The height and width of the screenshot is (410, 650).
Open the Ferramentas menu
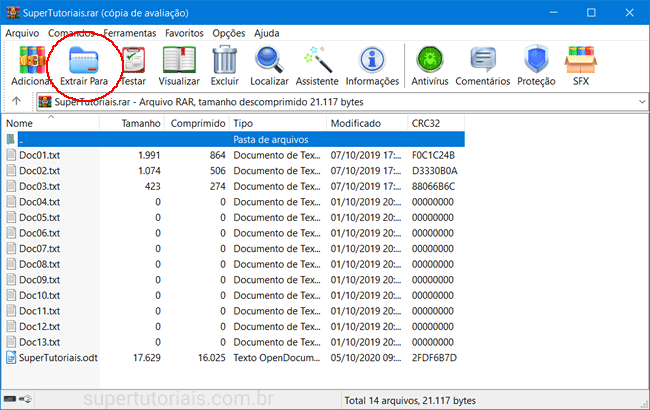click(129, 33)
